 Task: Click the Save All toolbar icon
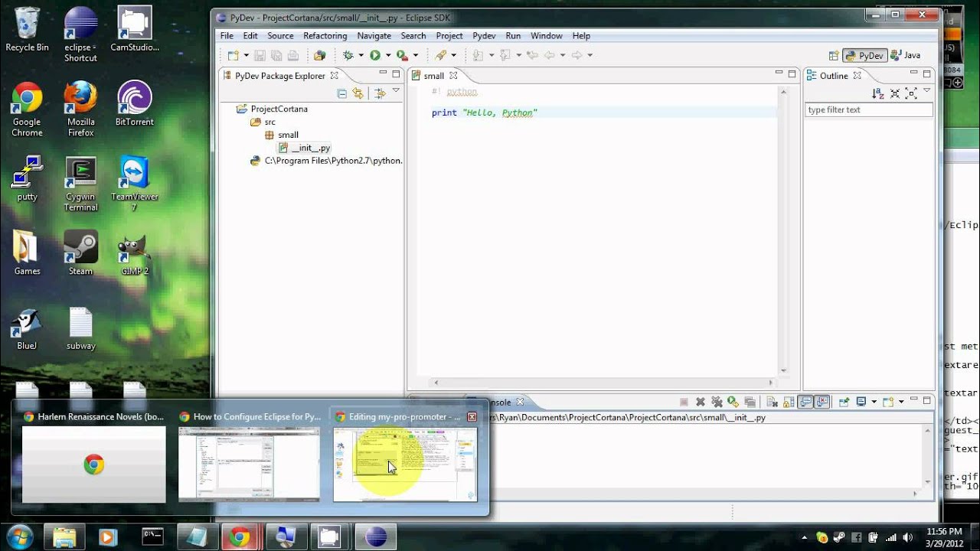[276, 55]
